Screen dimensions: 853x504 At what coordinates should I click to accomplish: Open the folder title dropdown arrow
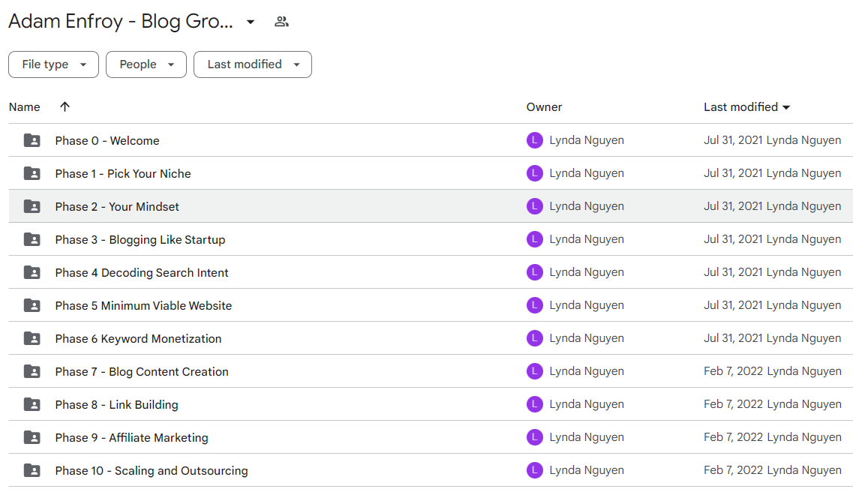tap(251, 22)
